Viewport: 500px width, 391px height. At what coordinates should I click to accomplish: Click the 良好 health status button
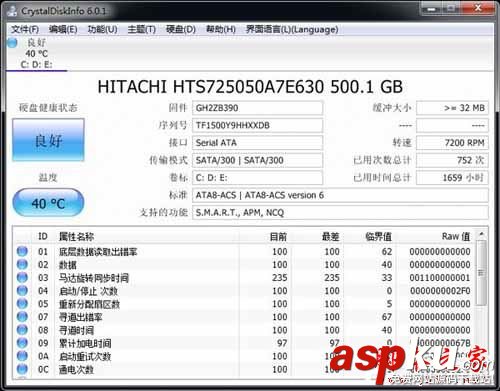point(48,140)
